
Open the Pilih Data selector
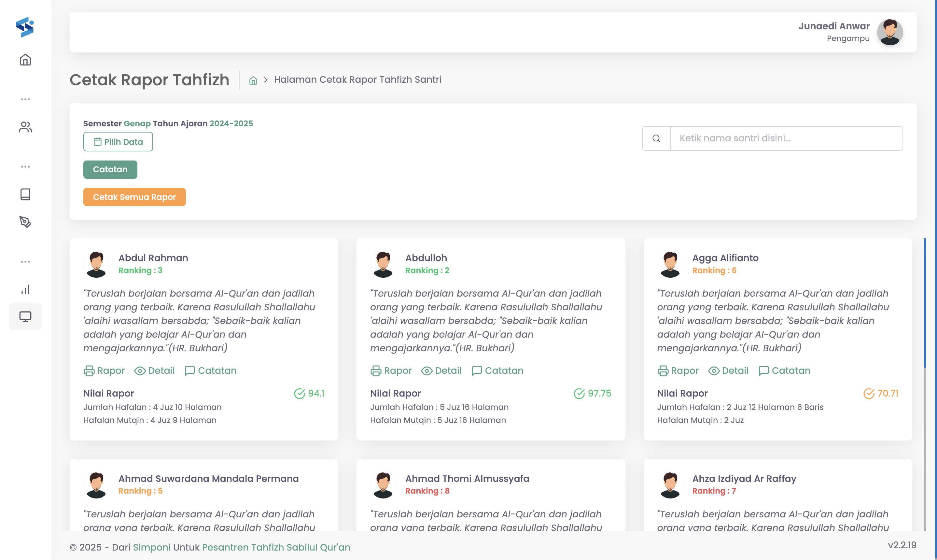pyautogui.click(x=118, y=142)
